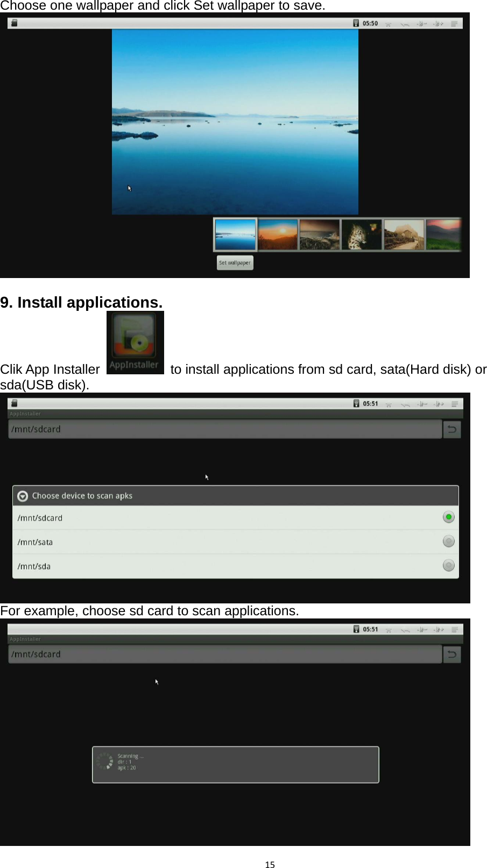The height and width of the screenshot is (868, 487).
Task: Choose the orange sunset wallpaper thumbnail
Action: (278, 234)
